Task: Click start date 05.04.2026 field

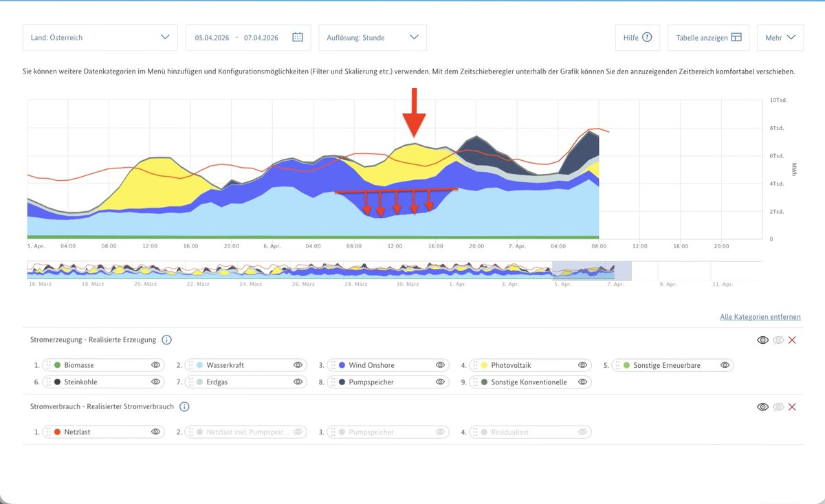Action: pos(212,38)
